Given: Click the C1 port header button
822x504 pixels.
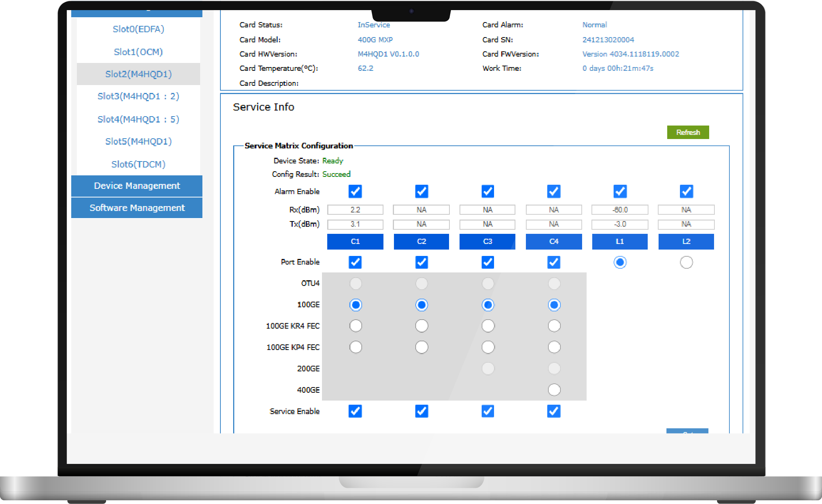Looking at the screenshot, I should [x=355, y=241].
